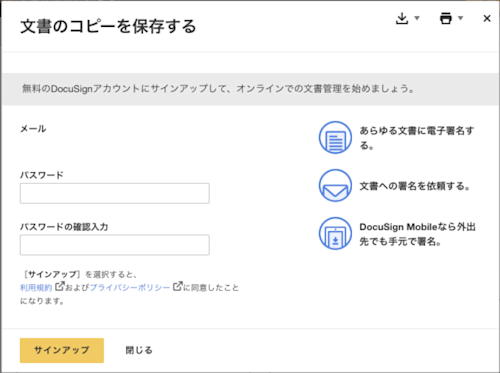Click the document e-signature circle icon
This screenshot has height=373, width=500.
click(x=335, y=137)
